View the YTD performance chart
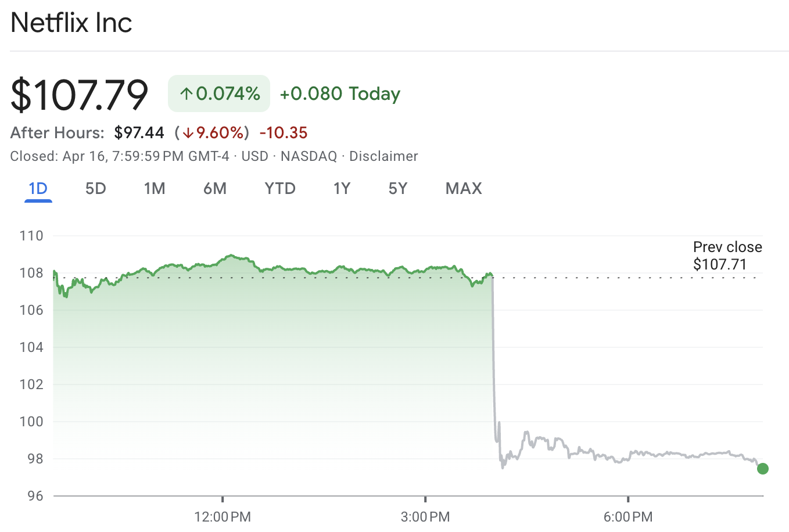The width and height of the screenshot is (789, 532). pyautogui.click(x=280, y=188)
